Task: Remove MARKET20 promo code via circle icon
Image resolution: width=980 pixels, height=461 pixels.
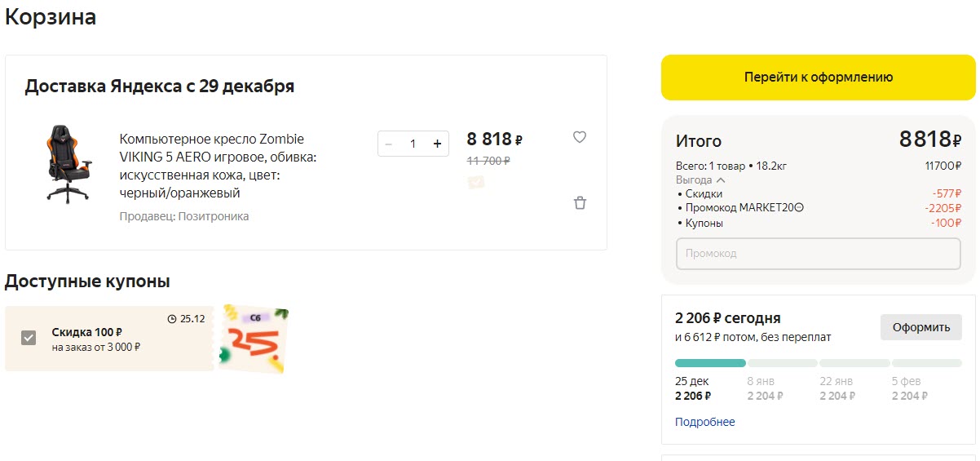Action: click(799, 208)
